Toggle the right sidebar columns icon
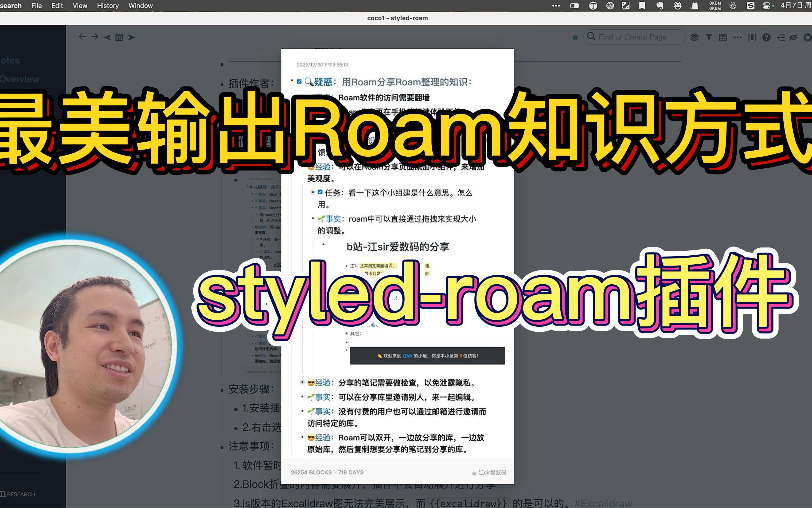812x508 pixels. pos(752,37)
